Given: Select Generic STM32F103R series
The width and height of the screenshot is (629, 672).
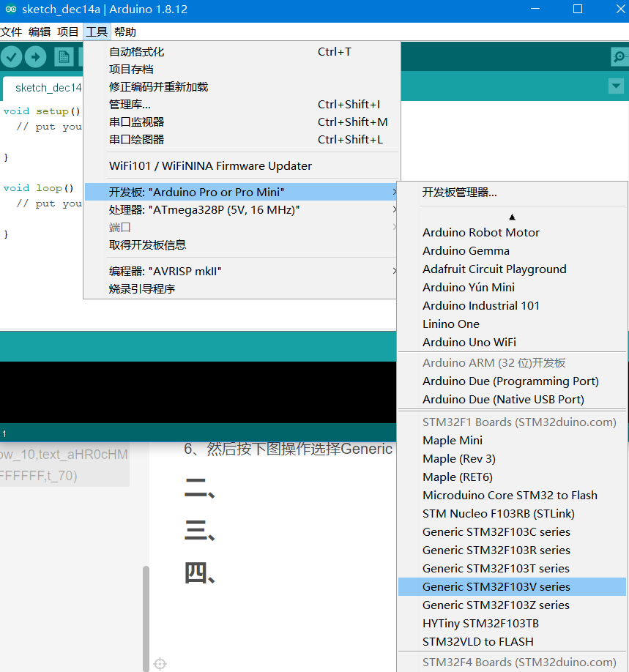Looking at the screenshot, I should (513, 550).
